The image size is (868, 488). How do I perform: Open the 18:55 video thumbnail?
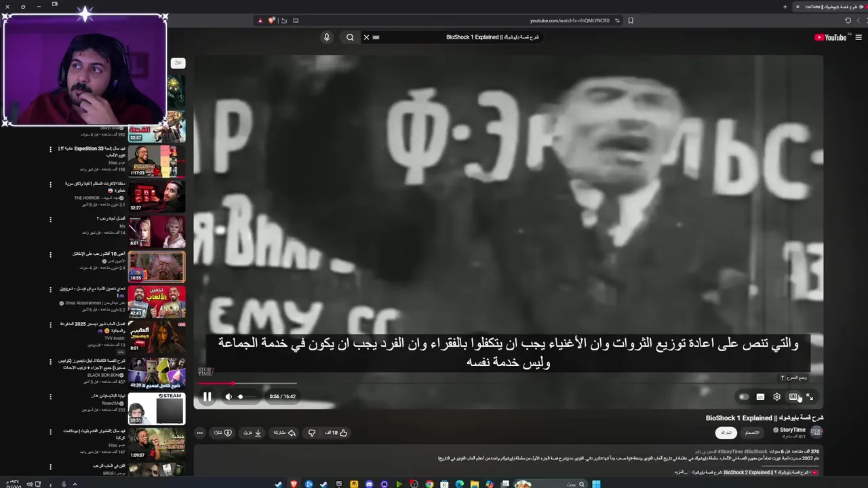coord(157,267)
